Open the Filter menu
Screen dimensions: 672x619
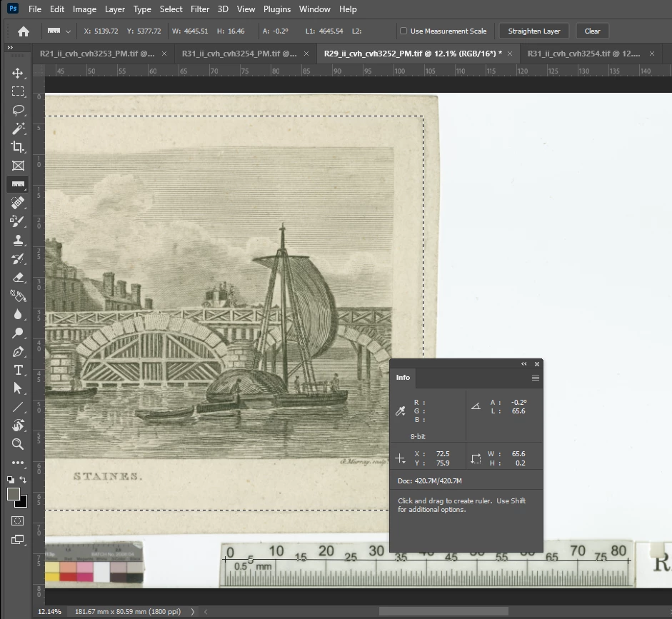tap(200, 9)
